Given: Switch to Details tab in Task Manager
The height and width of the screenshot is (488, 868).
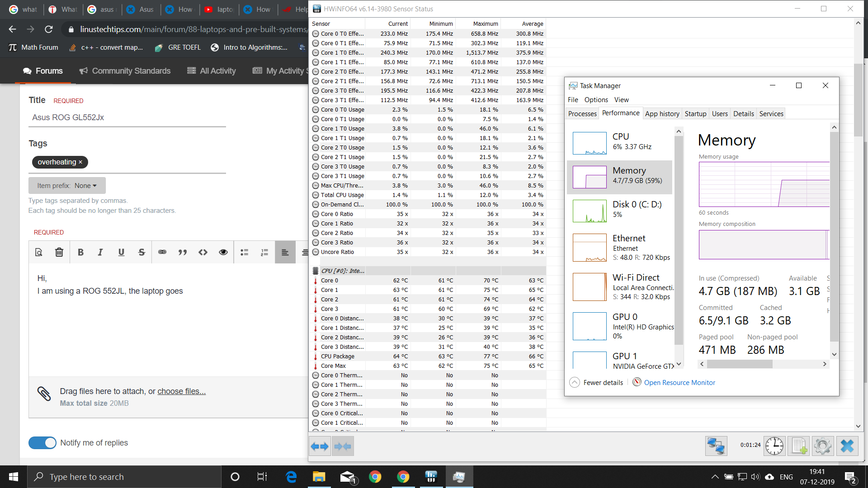Looking at the screenshot, I should tap(743, 114).
